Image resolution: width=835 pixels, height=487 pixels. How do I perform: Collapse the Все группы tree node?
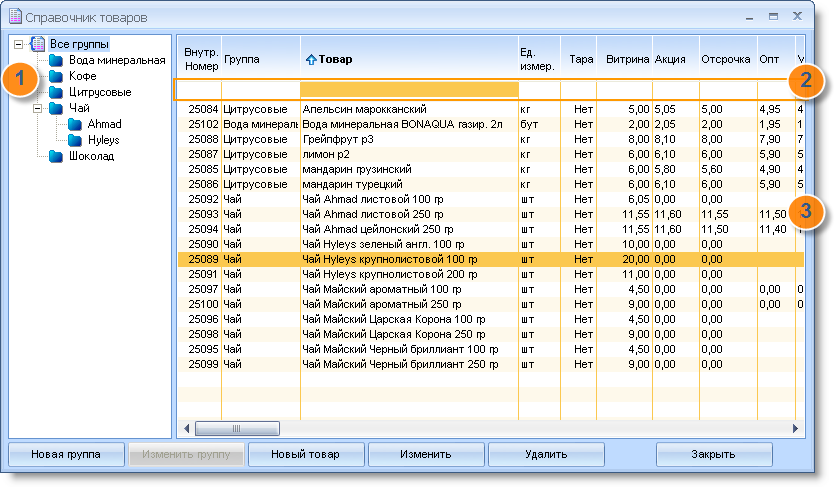pyautogui.click(x=19, y=44)
